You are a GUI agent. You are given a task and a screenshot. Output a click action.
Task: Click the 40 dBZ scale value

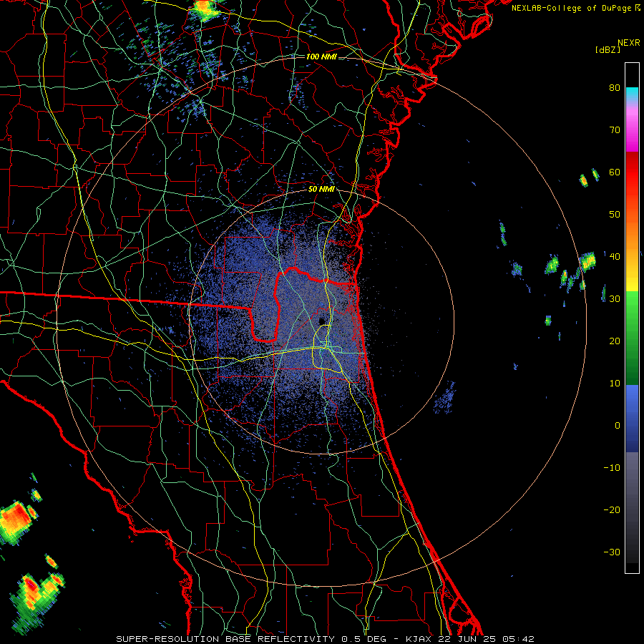615,257
